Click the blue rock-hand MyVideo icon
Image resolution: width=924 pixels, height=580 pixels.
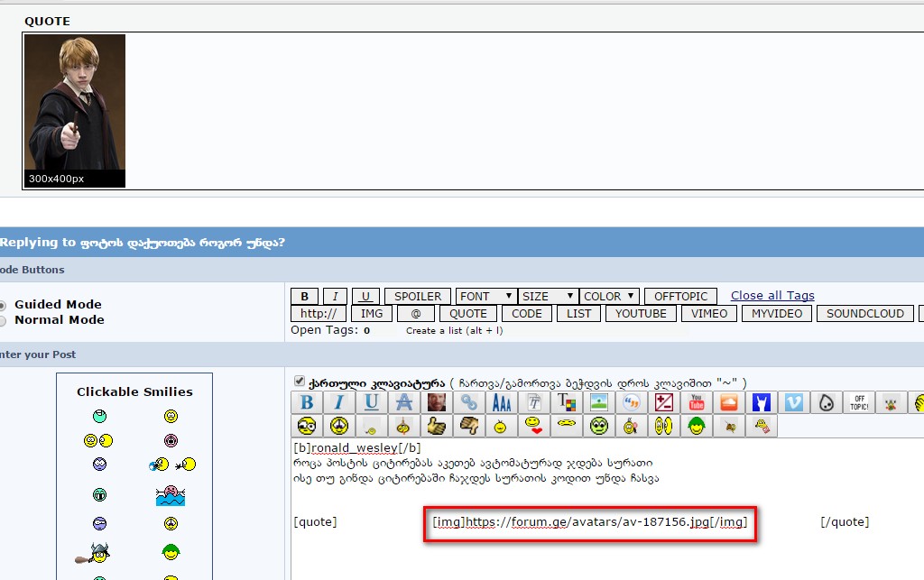[x=762, y=403]
